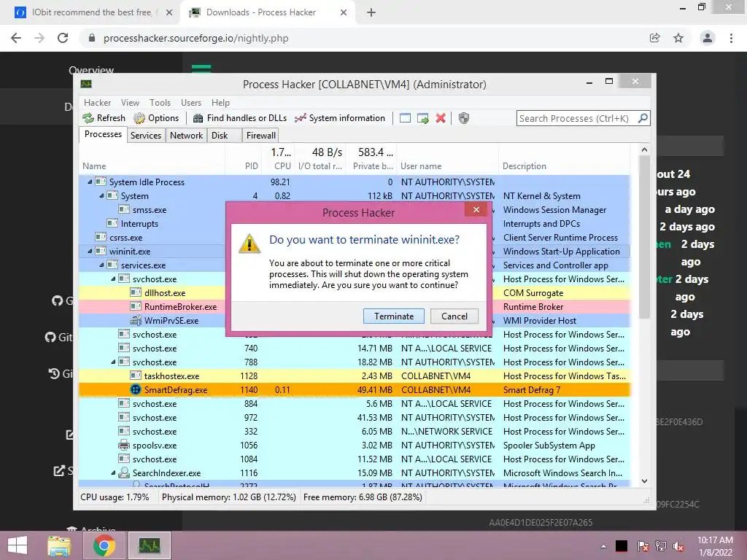
Task: Click the Action Center flag icon
Action: [643, 546]
